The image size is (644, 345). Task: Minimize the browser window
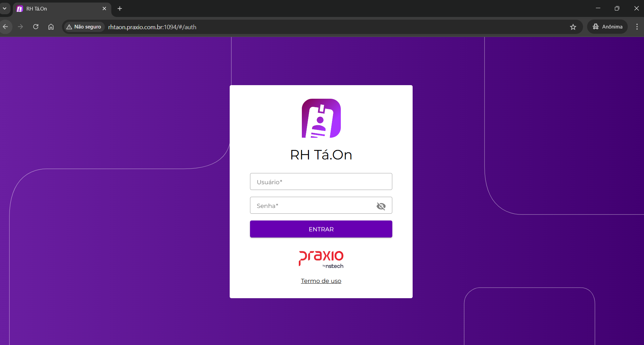(x=598, y=8)
